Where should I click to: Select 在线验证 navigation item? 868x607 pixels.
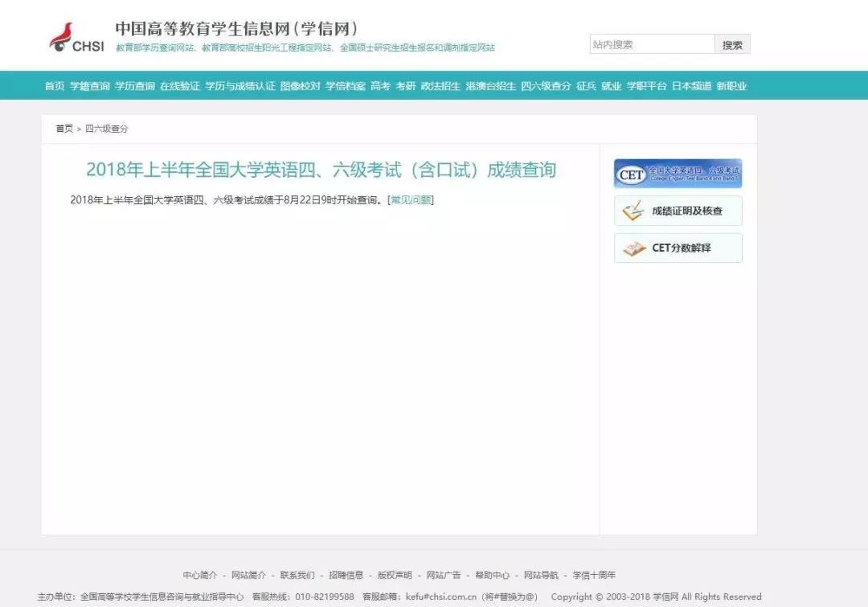tap(180, 86)
